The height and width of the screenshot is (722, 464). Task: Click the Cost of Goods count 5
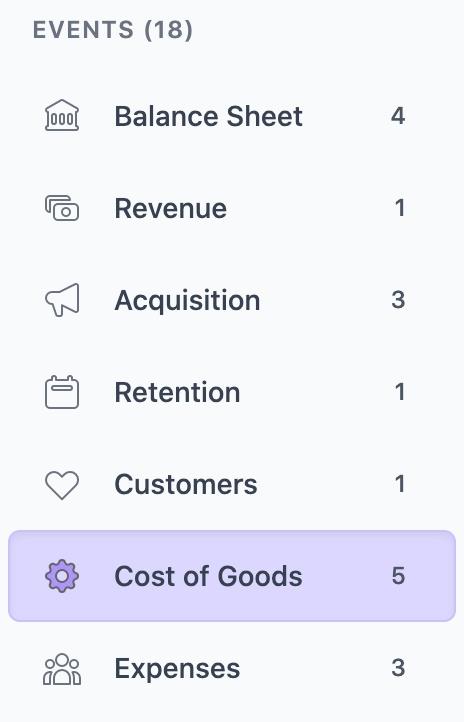pyautogui.click(x=398, y=576)
